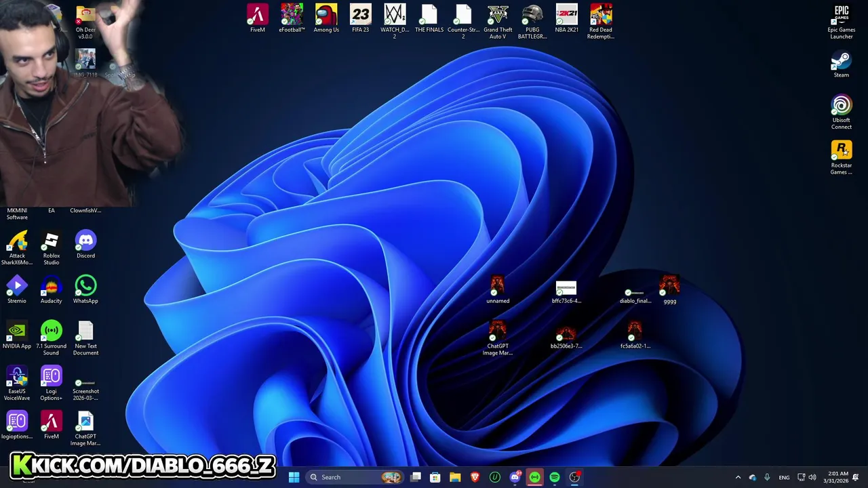
Task: Select the logioptions installer icon
Action: click(x=17, y=426)
